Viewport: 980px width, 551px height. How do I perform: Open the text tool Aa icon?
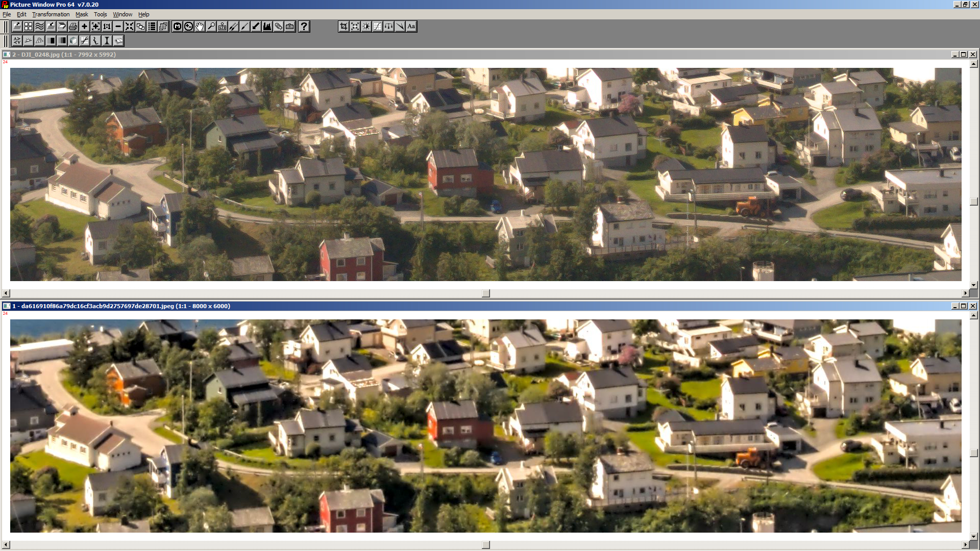click(x=411, y=27)
